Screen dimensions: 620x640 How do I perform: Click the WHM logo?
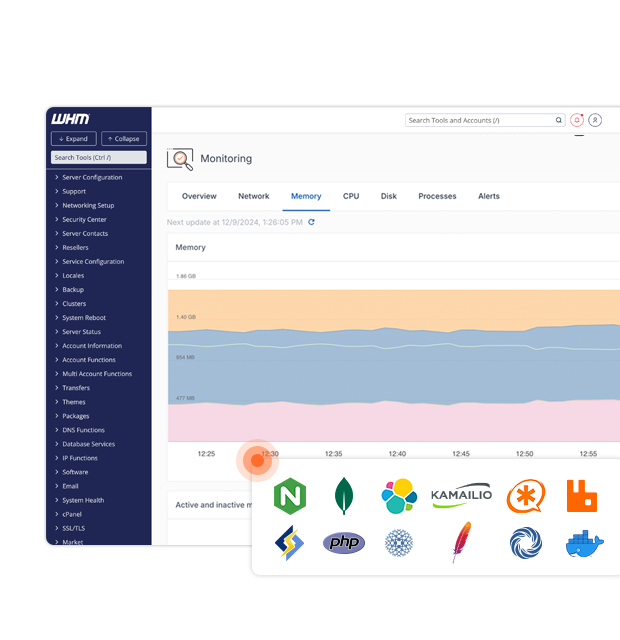(70, 119)
